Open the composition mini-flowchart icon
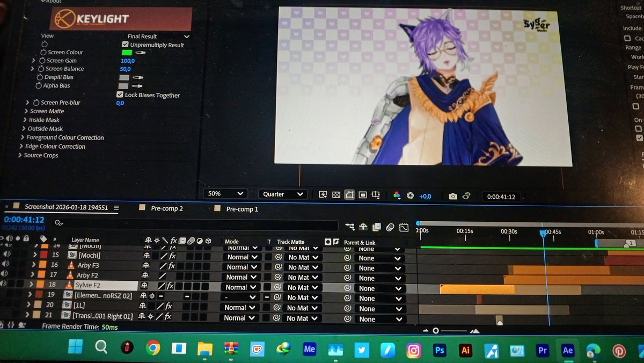 tap(350, 227)
